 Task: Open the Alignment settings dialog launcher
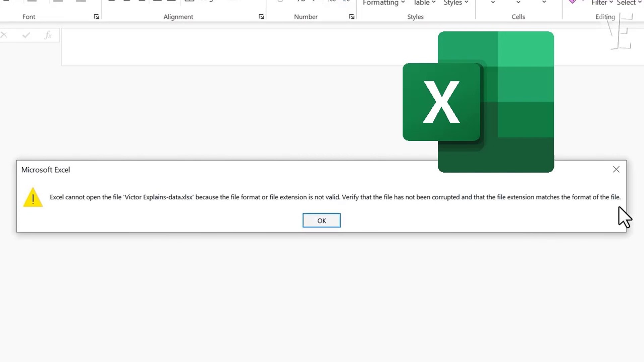(261, 17)
